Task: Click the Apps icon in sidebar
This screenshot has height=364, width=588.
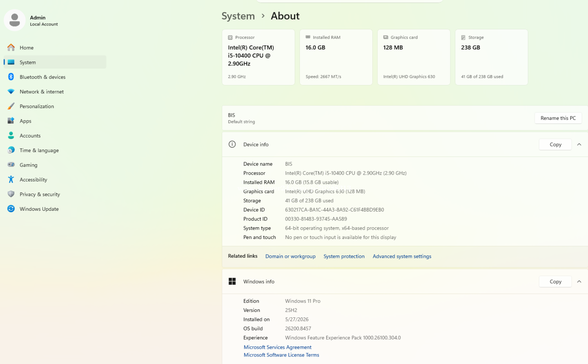Action: 11,121
